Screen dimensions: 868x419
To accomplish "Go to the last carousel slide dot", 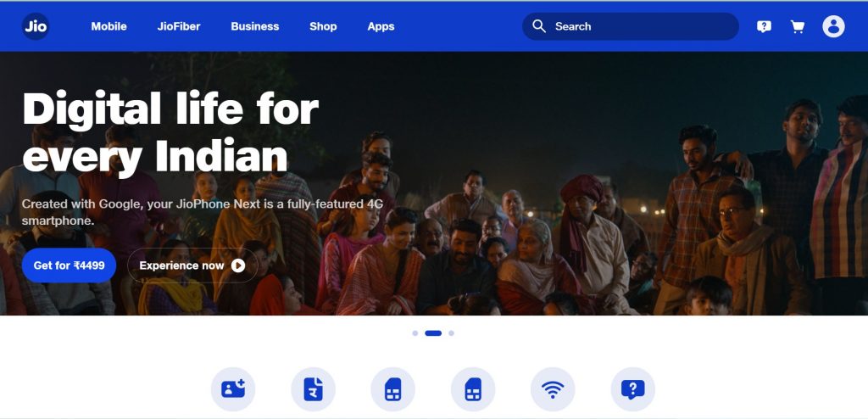I will 451,333.
